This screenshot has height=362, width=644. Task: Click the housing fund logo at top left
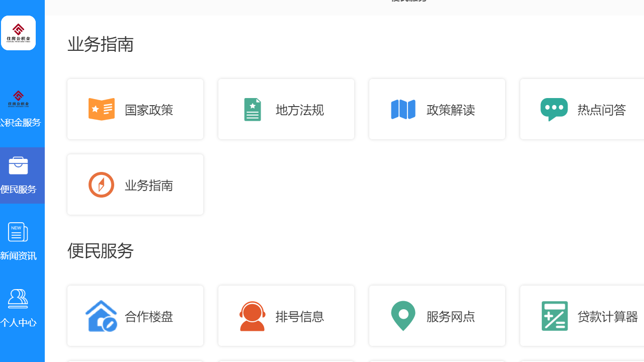point(18,33)
